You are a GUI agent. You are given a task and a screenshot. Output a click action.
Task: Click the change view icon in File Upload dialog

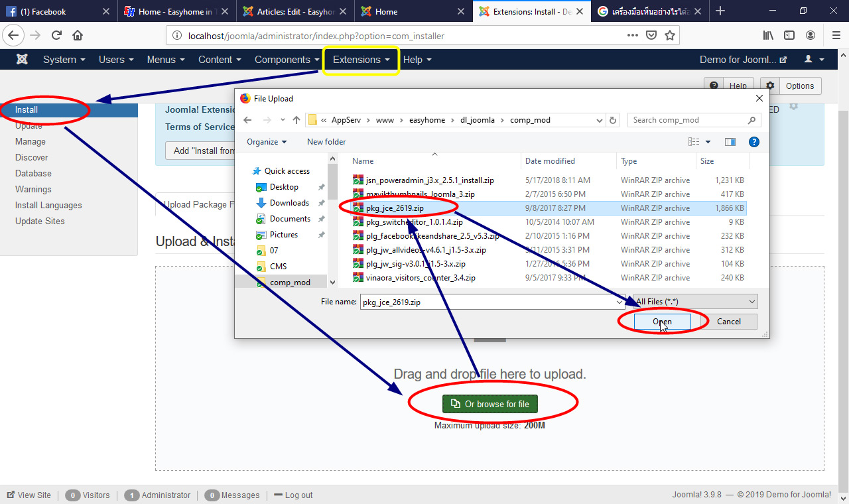coord(695,141)
